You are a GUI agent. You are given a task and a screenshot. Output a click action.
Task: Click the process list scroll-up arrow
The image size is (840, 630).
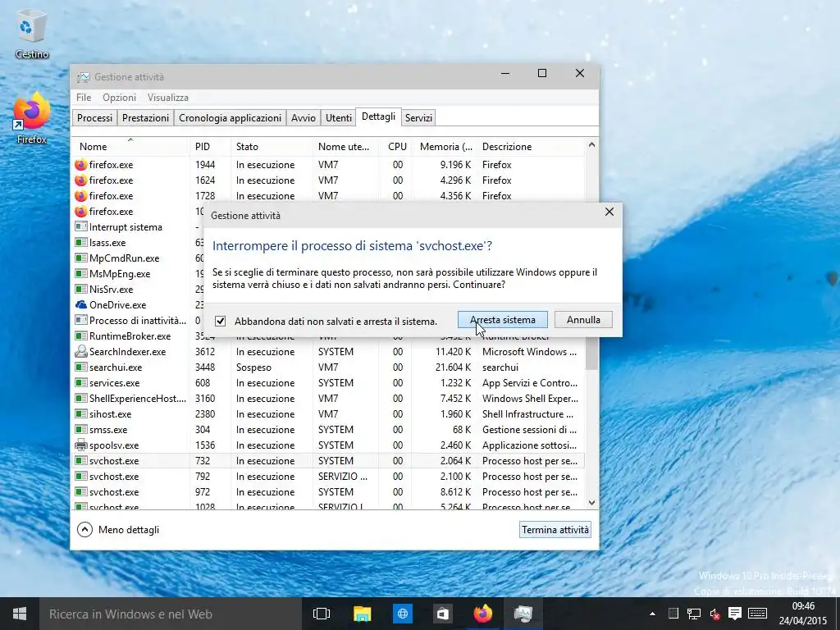[591, 144]
